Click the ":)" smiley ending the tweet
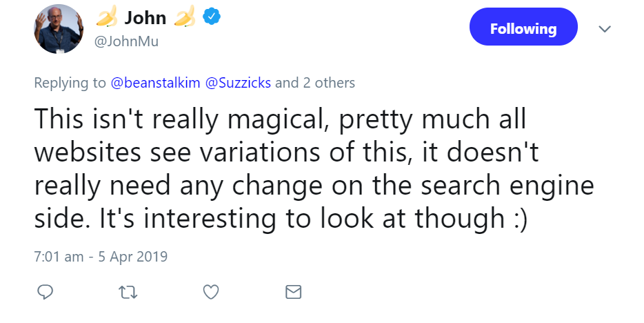This screenshot has height=323, width=644. [517, 219]
